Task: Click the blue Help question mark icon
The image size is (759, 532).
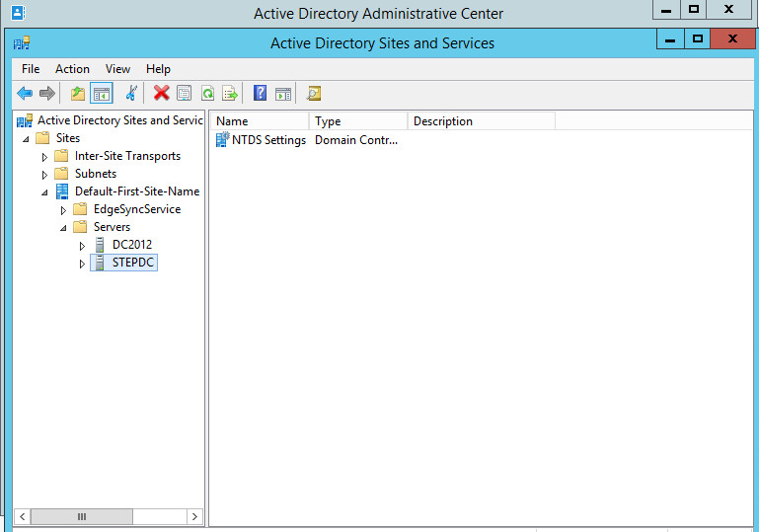Action: (x=260, y=94)
